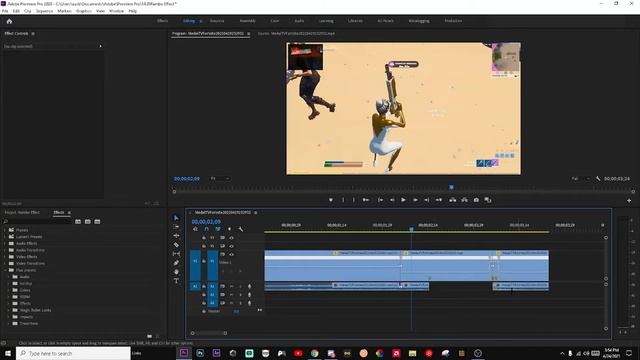Image resolution: width=640 pixels, height=360 pixels.
Task: Click Comparison View button
Action: [x=488, y=200]
